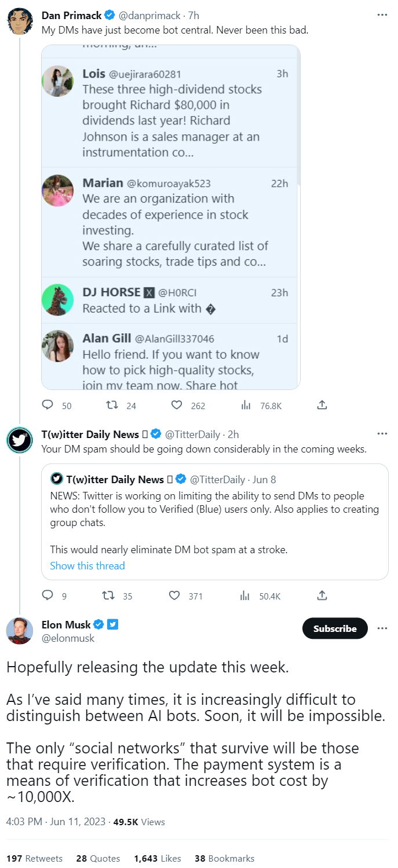Share Dan Primack's tweet
Viewport: 398px width, 868px height.
pos(323,405)
